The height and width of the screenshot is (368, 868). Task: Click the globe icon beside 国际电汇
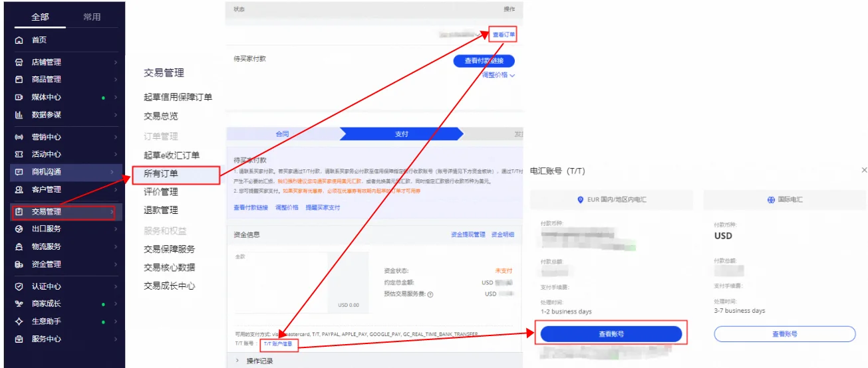(x=771, y=199)
